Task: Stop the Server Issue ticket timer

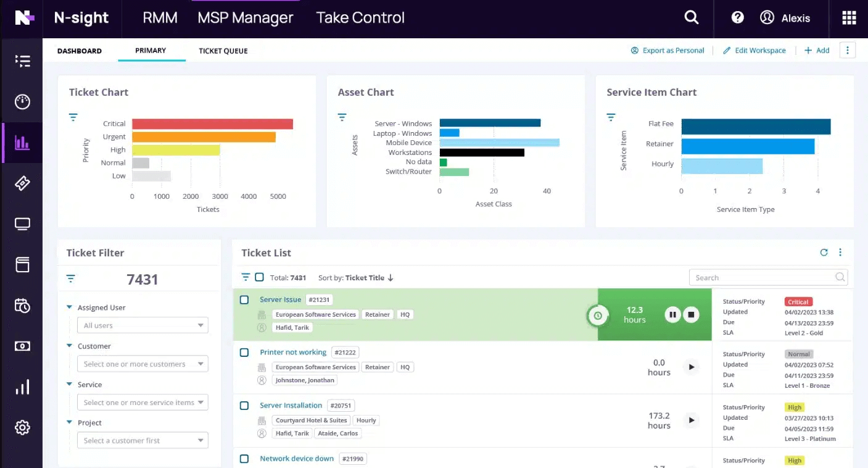Action: pos(692,315)
